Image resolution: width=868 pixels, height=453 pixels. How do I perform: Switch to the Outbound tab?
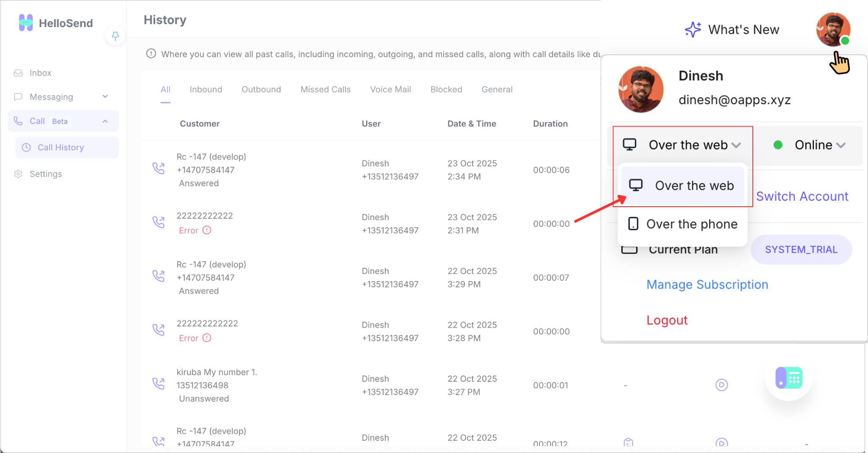[x=261, y=89]
